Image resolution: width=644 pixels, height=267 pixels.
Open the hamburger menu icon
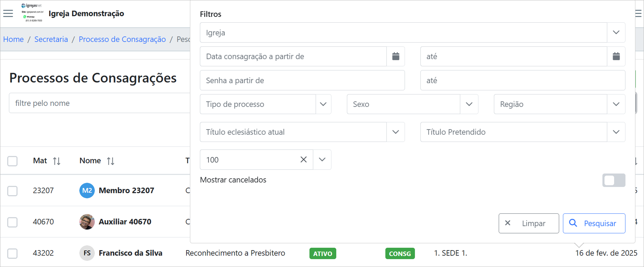pos(8,13)
